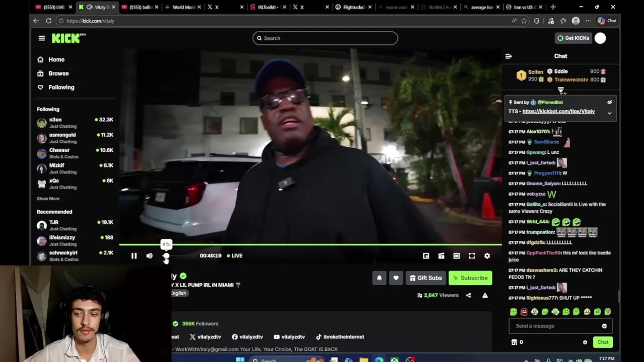The width and height of the screenshot is (644, 362).
Task: Click the Send a message field
Action: coord(560,326)
